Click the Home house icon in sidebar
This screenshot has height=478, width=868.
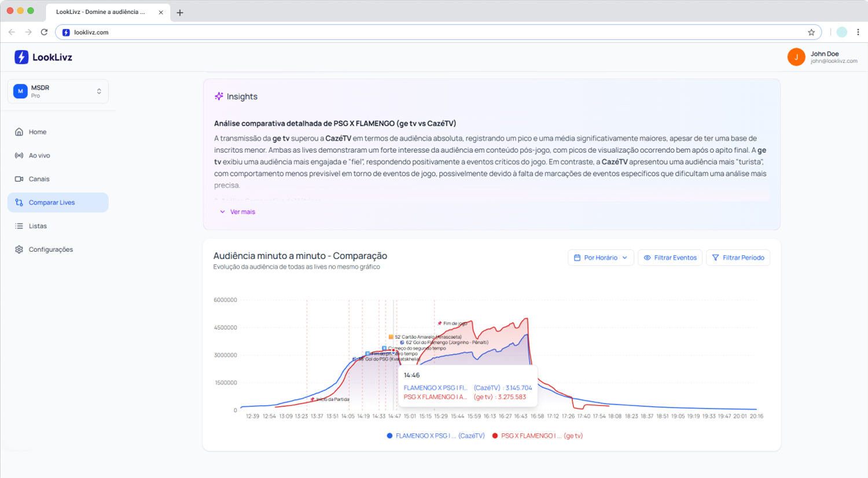tap(19, 132)
